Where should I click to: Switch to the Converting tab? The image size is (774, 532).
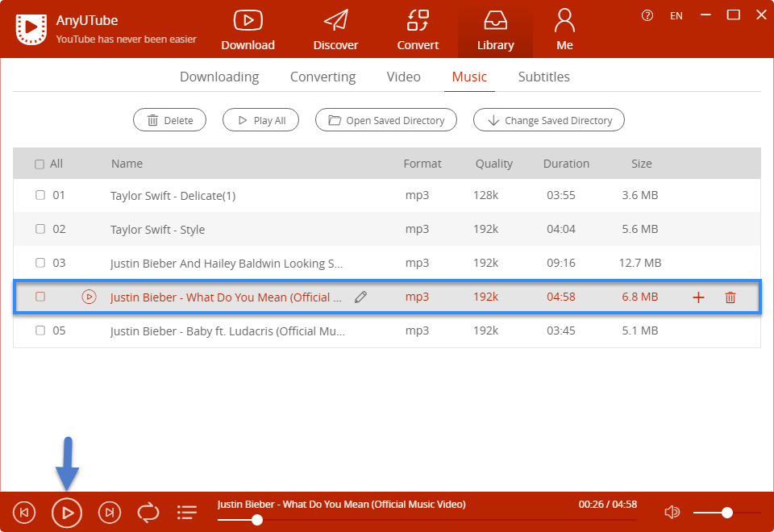[322, 77]
